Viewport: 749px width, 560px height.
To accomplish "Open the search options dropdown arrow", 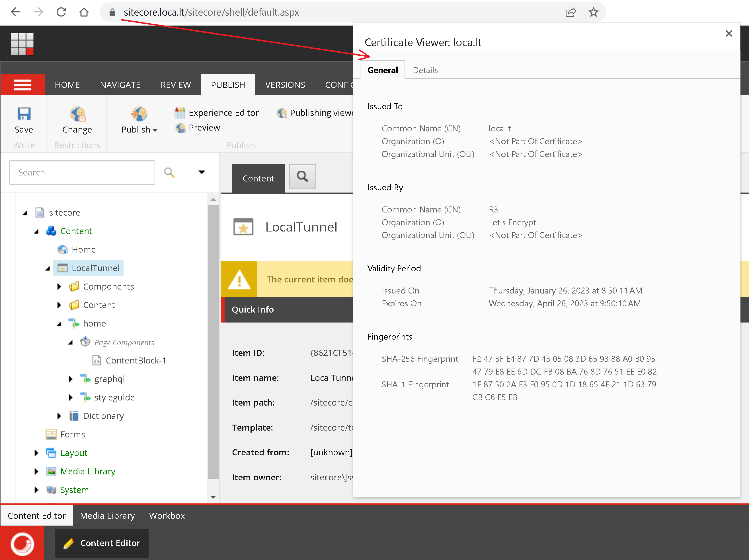I will [202, 172].
